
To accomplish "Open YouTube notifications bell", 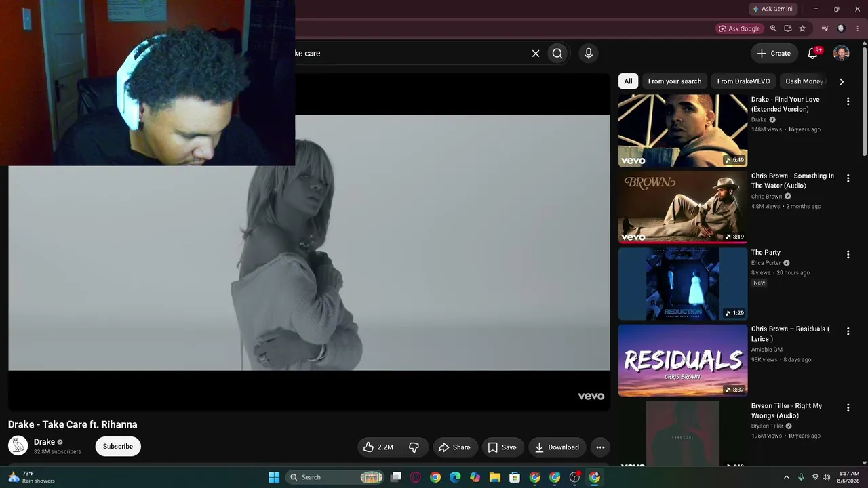I will 813,53.
